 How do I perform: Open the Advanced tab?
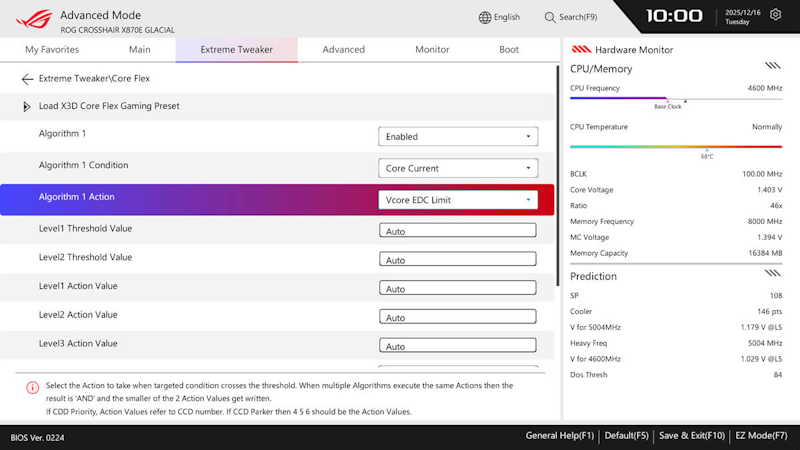click(x=343, y=49)
